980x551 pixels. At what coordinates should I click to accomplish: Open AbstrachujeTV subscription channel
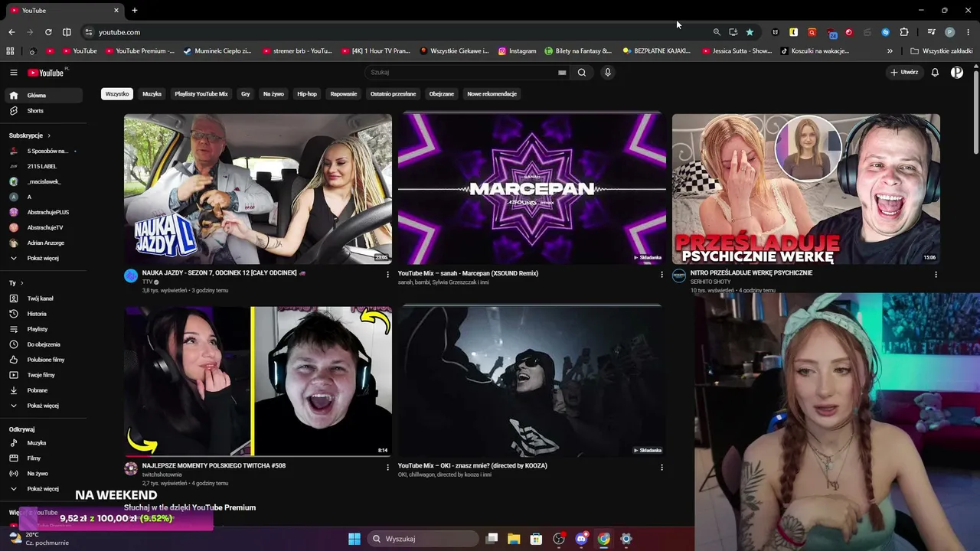click(42, 228)
